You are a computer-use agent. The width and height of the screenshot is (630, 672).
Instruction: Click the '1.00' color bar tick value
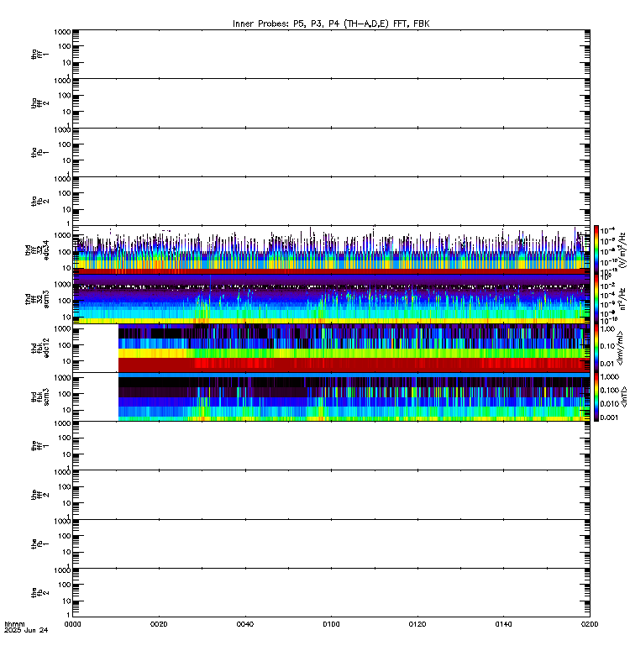(x=608, y=328)
